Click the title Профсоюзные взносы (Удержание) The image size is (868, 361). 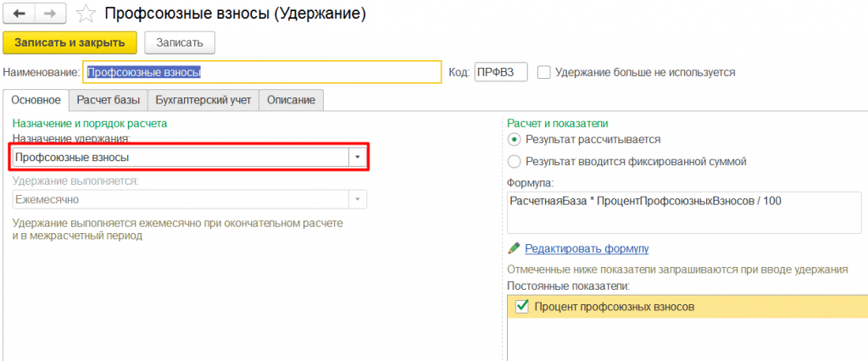(236, 14)
